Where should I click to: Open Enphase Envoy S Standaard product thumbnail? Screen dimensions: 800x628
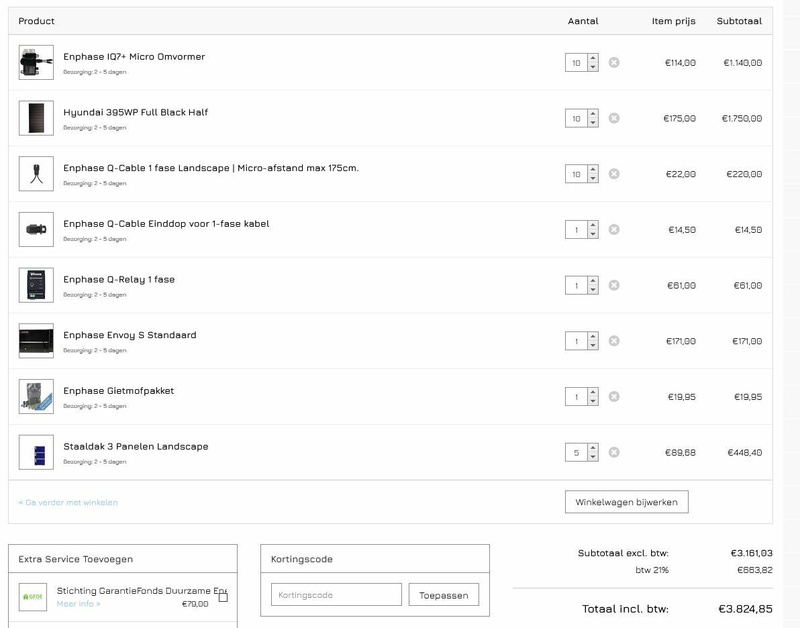36,341
